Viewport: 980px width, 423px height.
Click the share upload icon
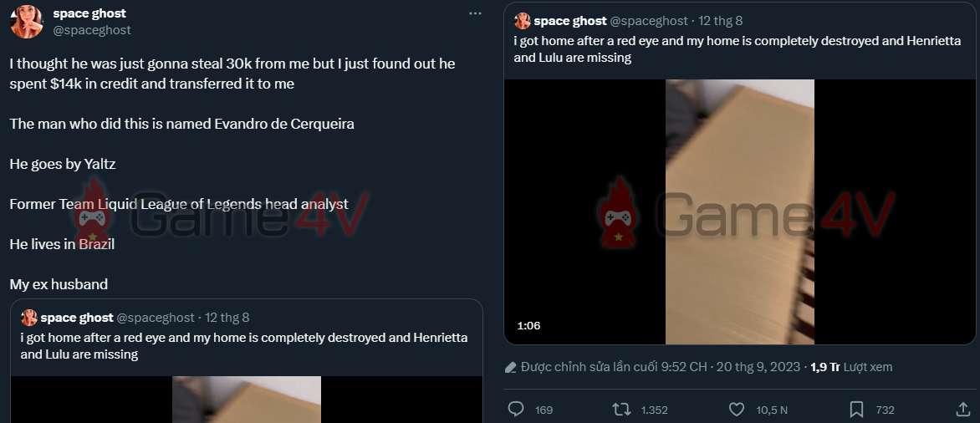click(962, 410)
